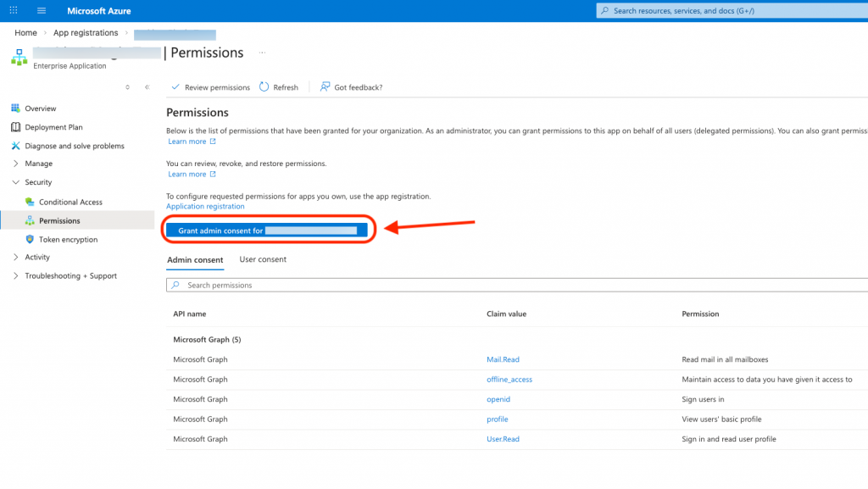Collapse the sidebar with double chevron
This screenshot has width=868, height=489.
point(147,86)
